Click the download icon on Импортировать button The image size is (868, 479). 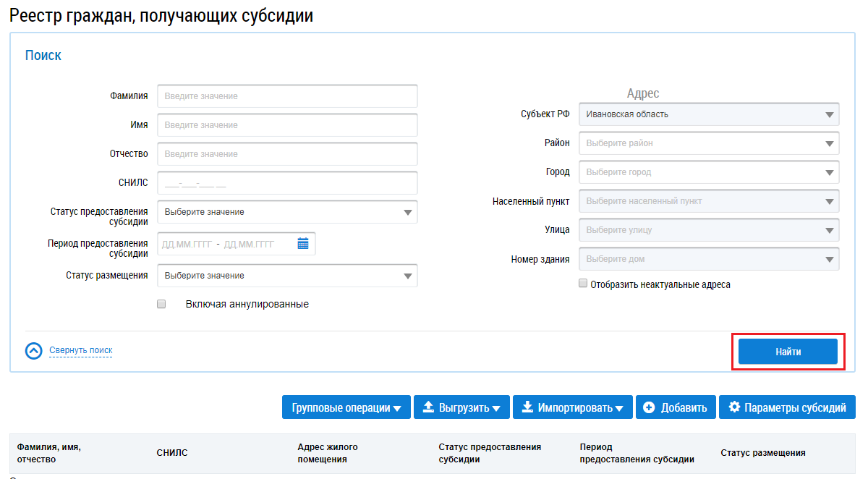click(x=527, y=407)
